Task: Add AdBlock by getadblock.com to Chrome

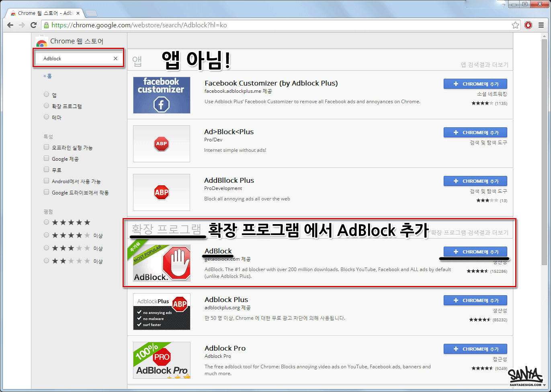Action: click(475, 252)
